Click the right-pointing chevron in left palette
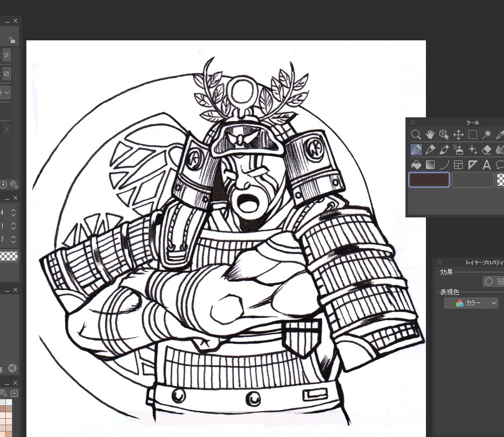Viewport: 504px width, 437px height. [6, 129]
